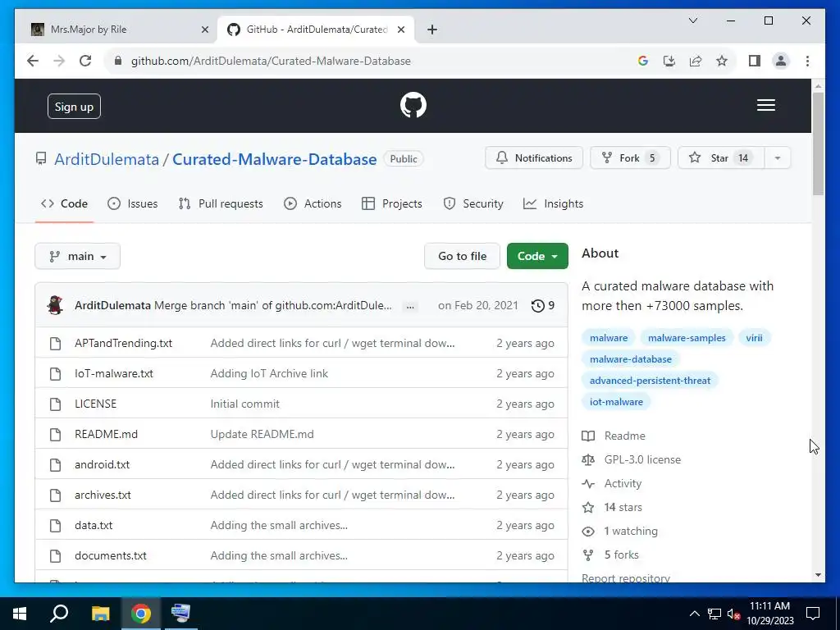Open commit history clock icon showing 9
840x630 pixels.
click(542, 305)
